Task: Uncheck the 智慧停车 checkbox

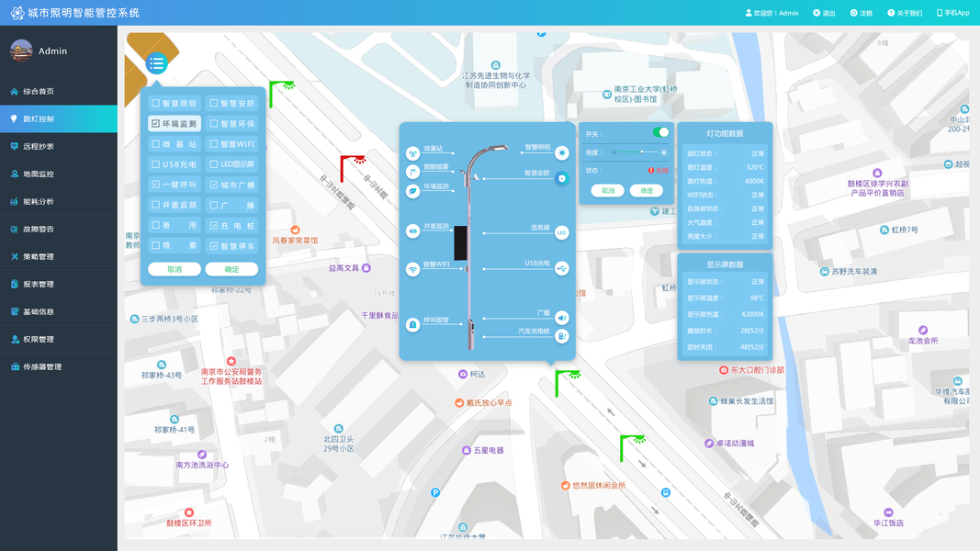Action: point(214,246)
